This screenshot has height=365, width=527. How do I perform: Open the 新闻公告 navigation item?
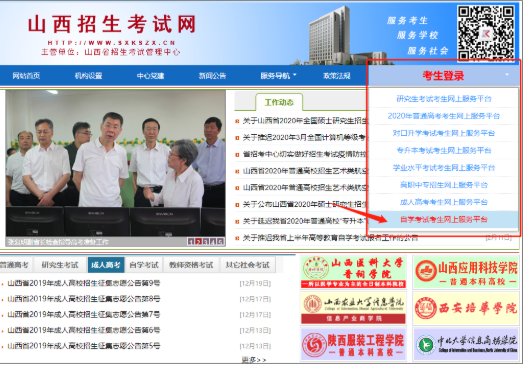pyautogui.click(x=212, y=76)
